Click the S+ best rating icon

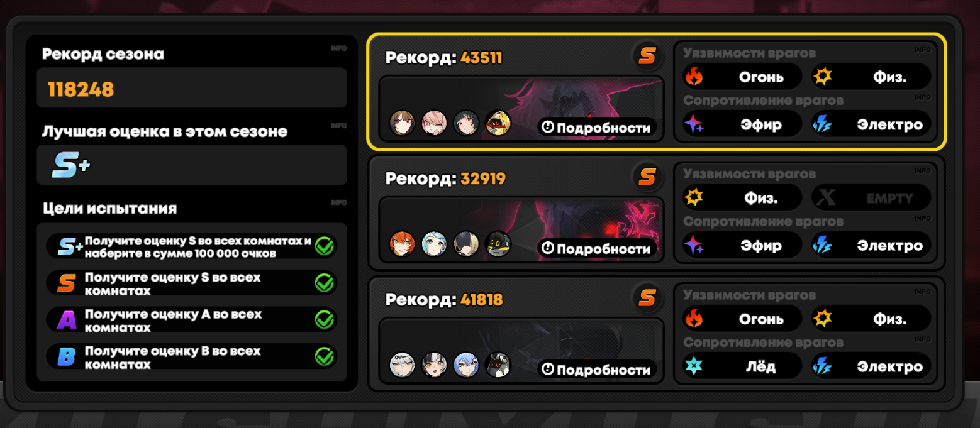[70, 166]
